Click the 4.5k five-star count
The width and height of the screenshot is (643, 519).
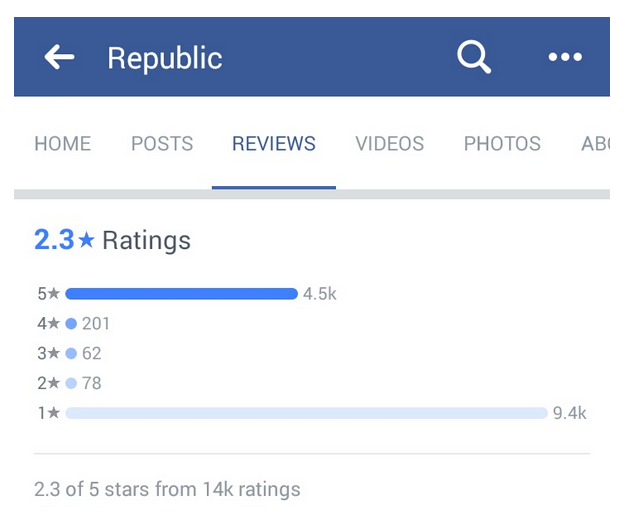(x=320, y=294)
